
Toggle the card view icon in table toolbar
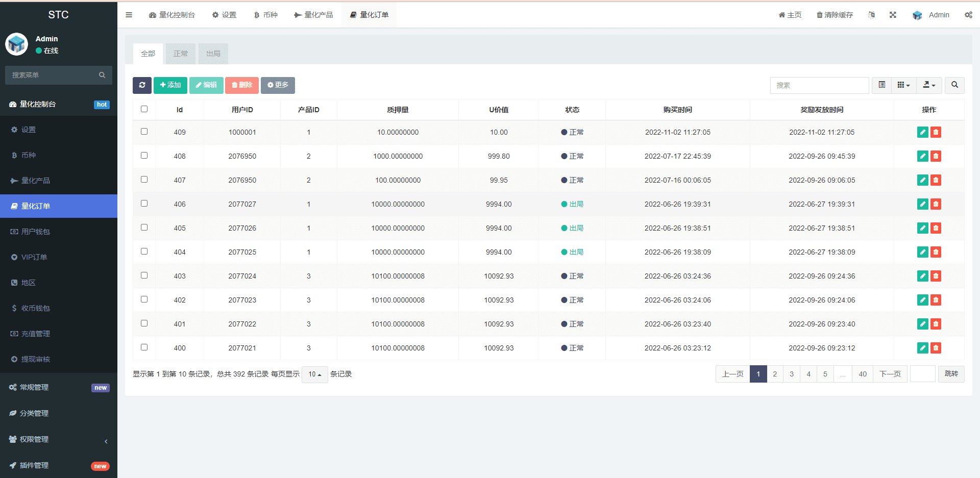coord(881,85)
